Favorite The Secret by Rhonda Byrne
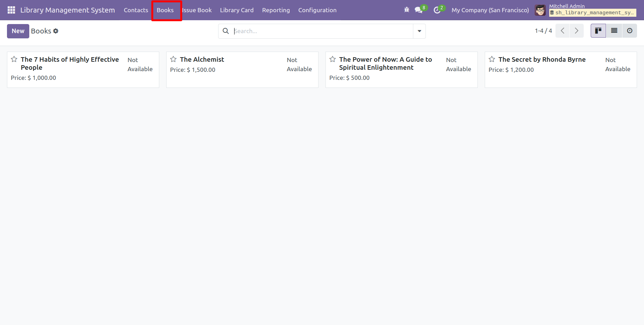Viewport: 644px width, 325px height. pos(492,59)
